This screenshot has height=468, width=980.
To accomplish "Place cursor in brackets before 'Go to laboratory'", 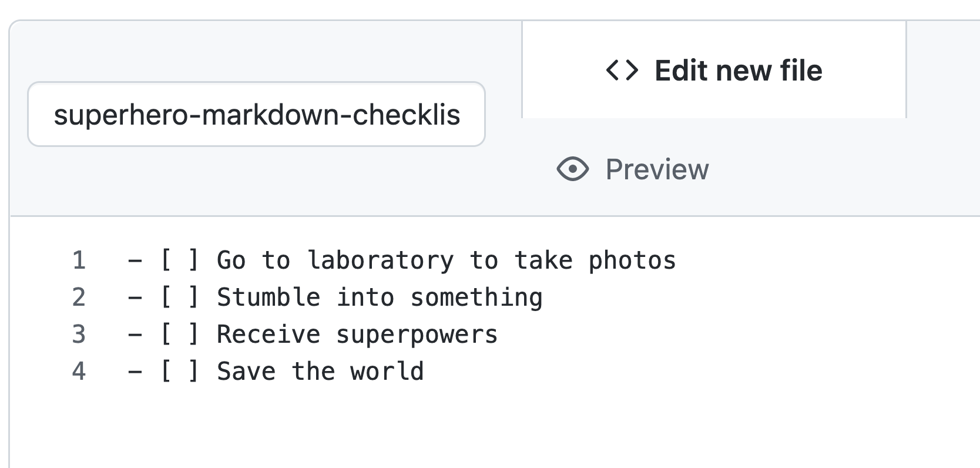I will (x=180, y=260).
